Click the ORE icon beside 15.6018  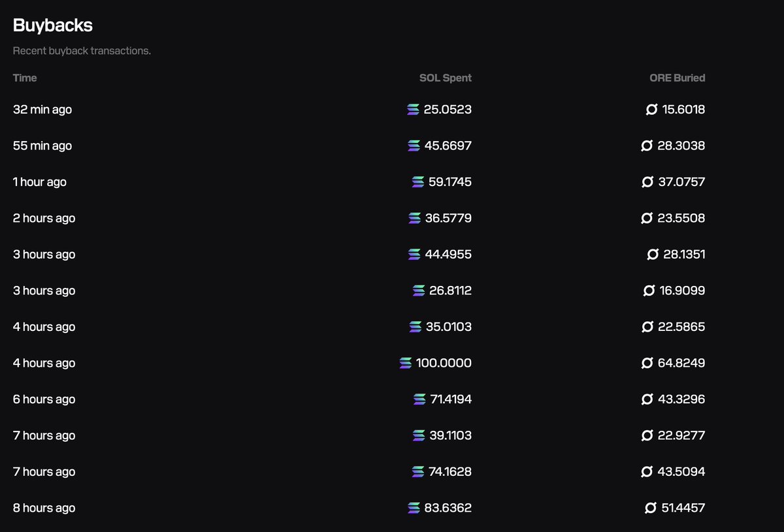pyautogui.click(x=651, y=110)
